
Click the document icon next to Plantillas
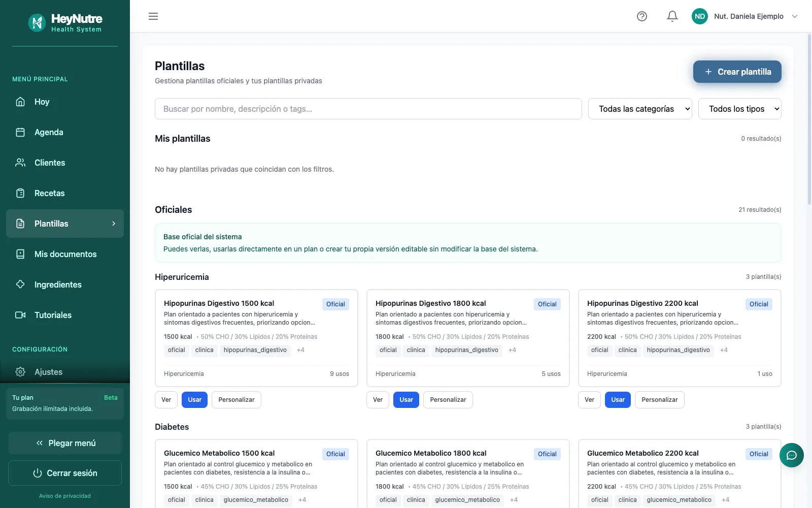click(x=20, y=224)
